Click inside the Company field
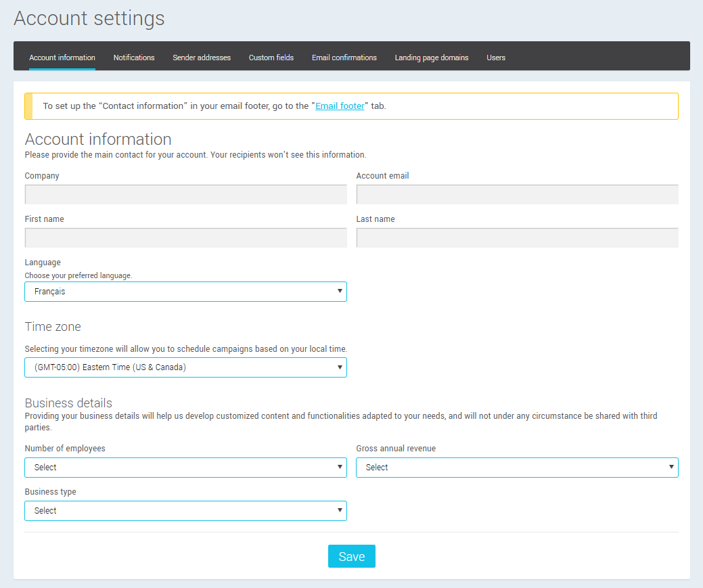Viewport: 703px width, 588px height. [185, 194]
